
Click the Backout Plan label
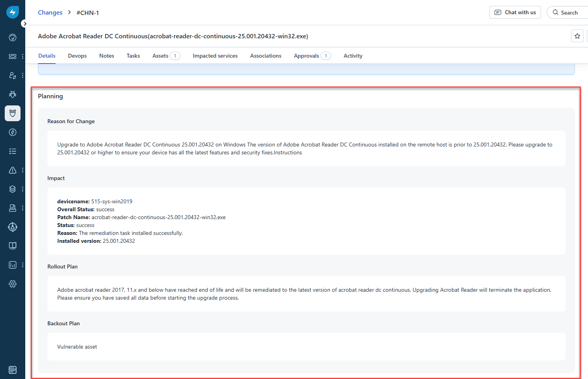point(64,323)
